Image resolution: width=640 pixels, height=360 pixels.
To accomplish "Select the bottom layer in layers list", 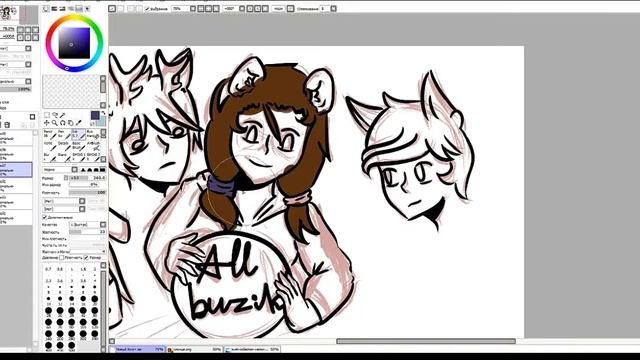I will click(16, 218).
